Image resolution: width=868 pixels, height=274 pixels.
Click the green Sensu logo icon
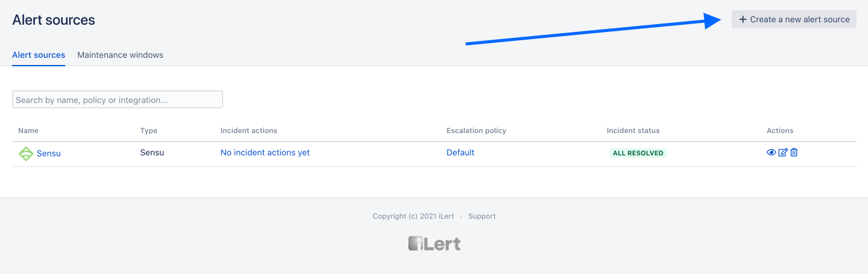tap(26, 154)
